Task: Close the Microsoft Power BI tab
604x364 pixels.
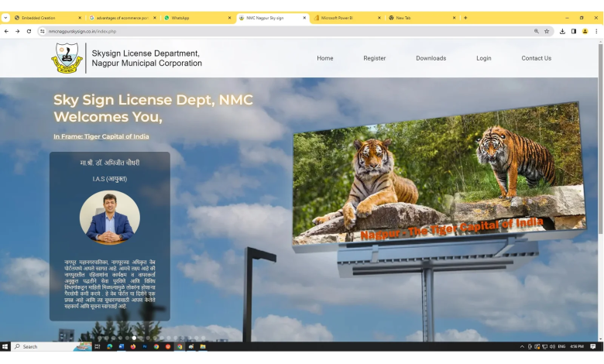Action: pos(379,18)
